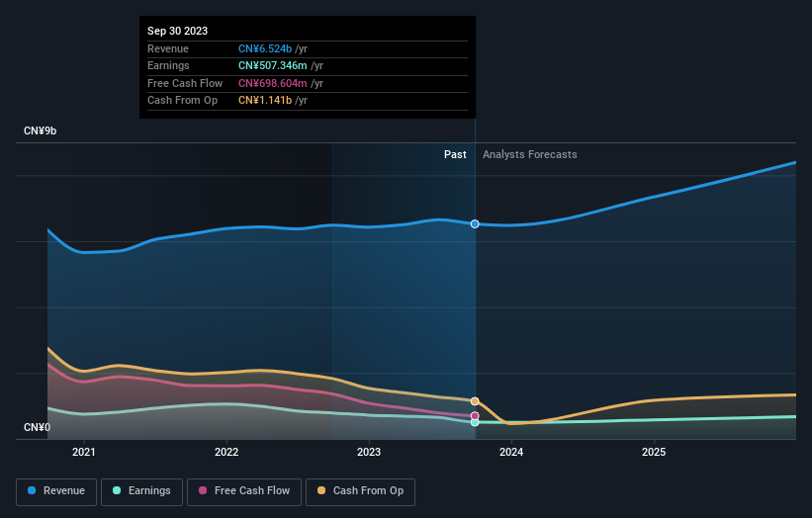
Task: Click the Sep 30 2023 tooltip date
Action: tap(178, 31)
